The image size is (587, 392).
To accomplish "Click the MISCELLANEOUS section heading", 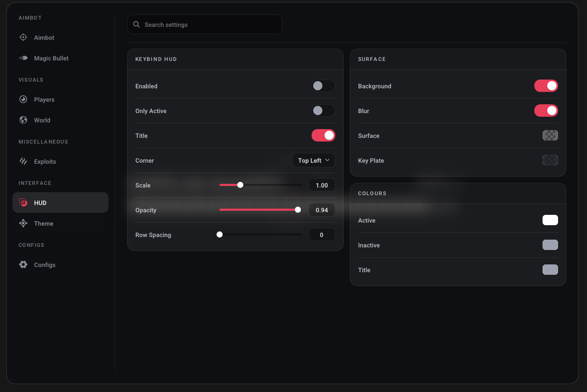I will (x=43, y=142).
